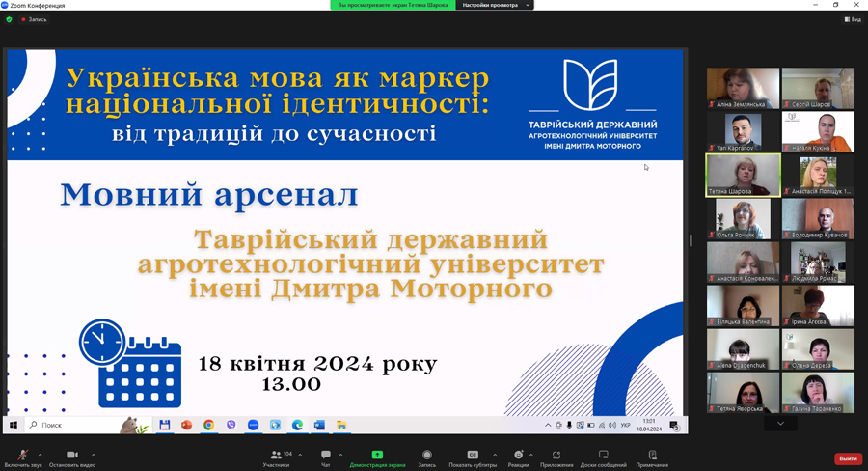Open the Чат chat panel
This screenshot has height=471, width=868.
click(326, 458)
